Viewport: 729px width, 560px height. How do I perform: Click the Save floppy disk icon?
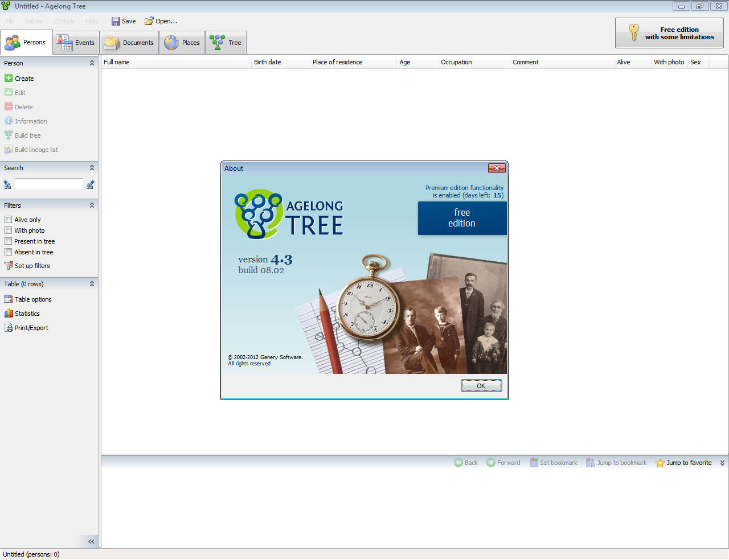click(116, 21)
